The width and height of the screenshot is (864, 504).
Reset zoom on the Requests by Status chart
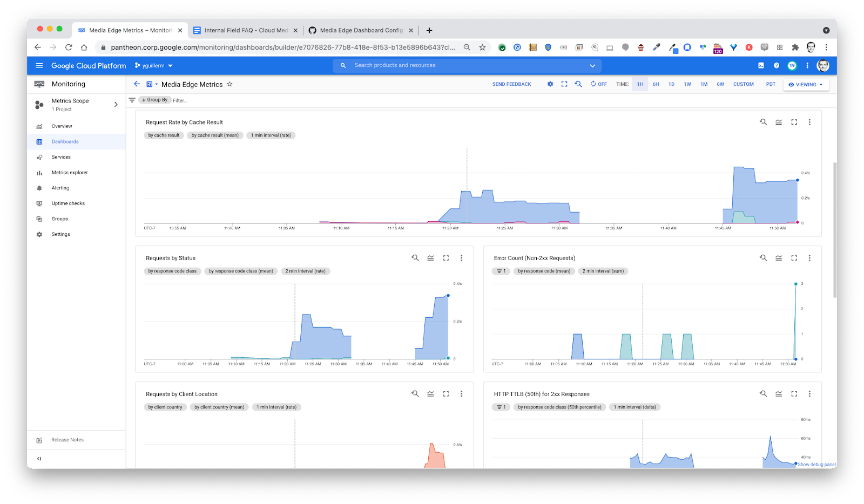pos(415,258)
